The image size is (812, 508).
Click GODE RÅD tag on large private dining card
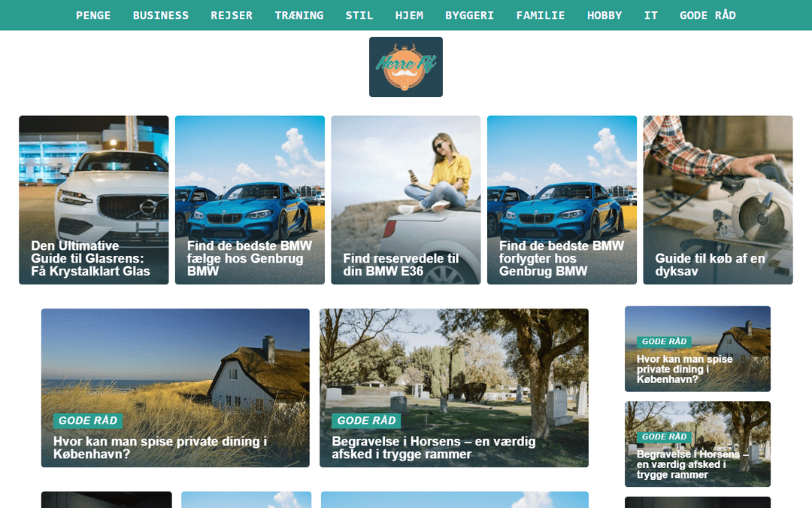(x=88, y=421)
